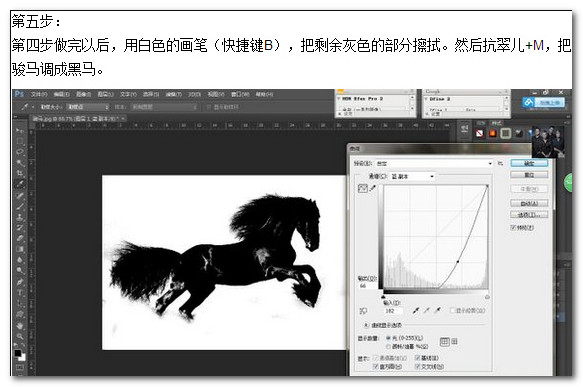Click the OK button in Curves
The image size is (583, 387).
(529, 163)
